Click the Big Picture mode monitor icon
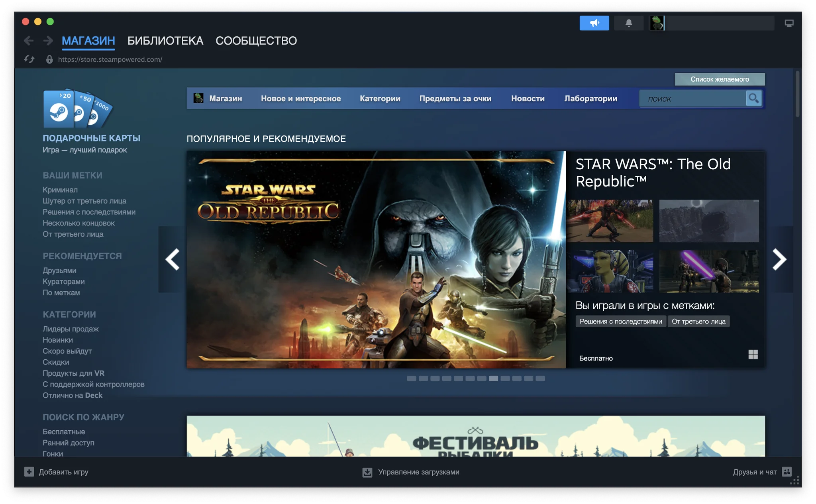 coord(789,23)
